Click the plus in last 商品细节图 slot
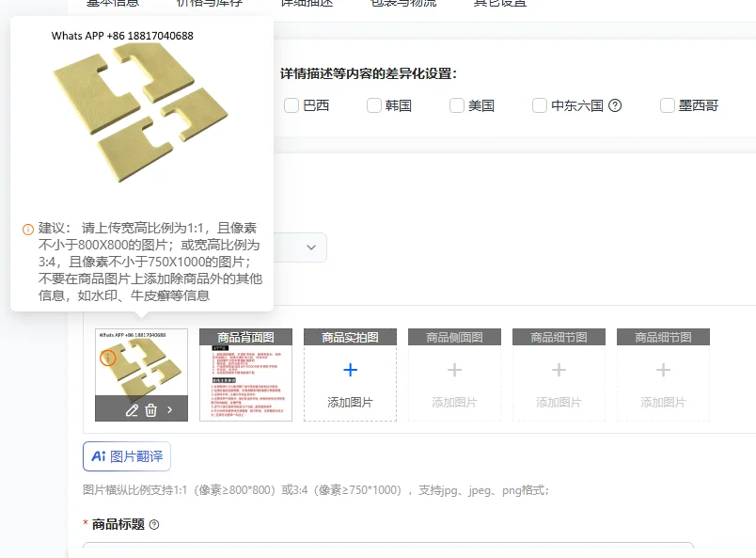The width and height of the screenshot is (756, 558). click(664, 370)
